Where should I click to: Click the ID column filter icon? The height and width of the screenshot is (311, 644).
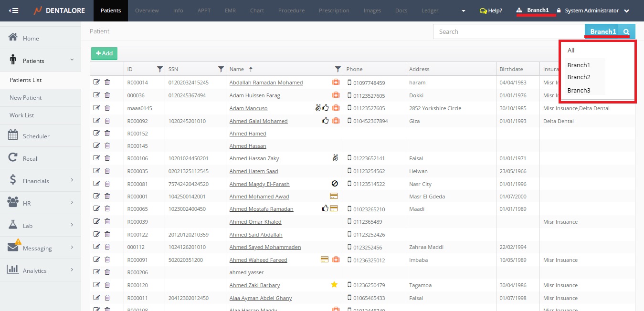tap(160, 69)
